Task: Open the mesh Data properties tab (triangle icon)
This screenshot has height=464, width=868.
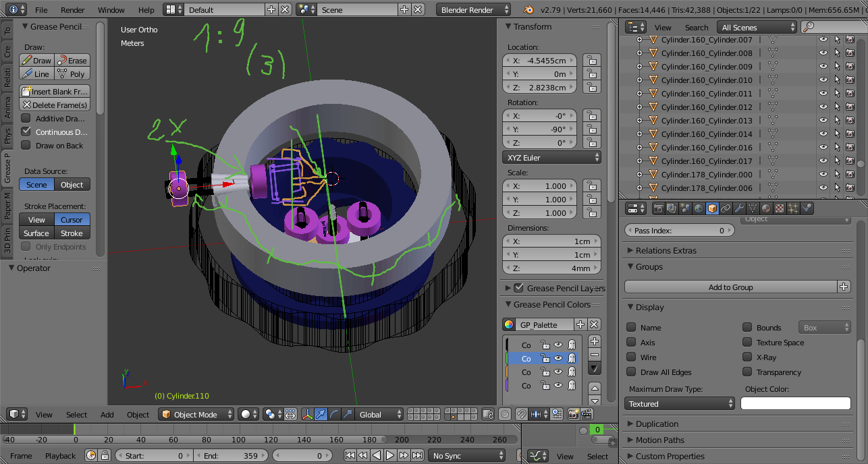Action: tap(753, 208)
